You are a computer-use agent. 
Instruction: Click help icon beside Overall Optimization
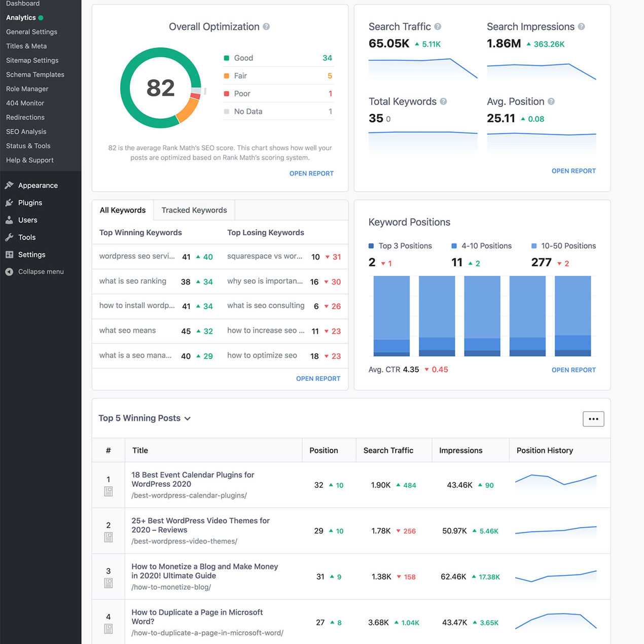coord(266,27)
